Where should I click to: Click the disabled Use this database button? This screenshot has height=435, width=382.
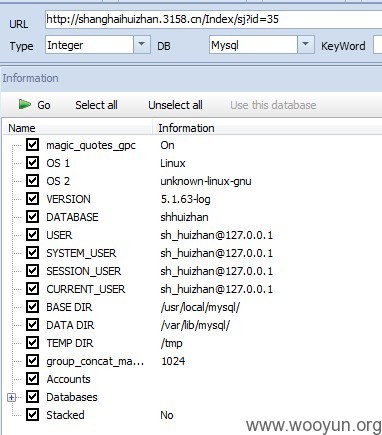(273, 105)
